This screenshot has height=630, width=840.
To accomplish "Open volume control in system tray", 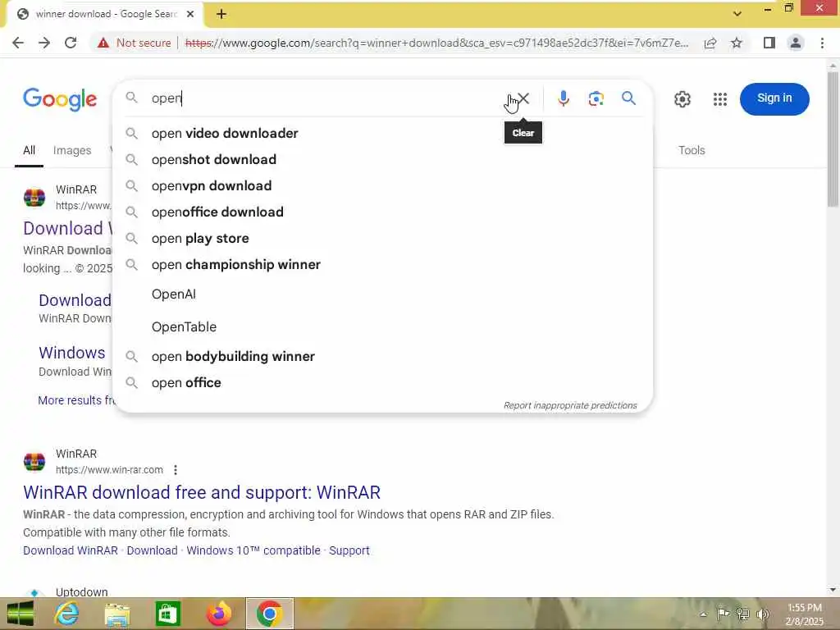I will [x=763, y=614].
